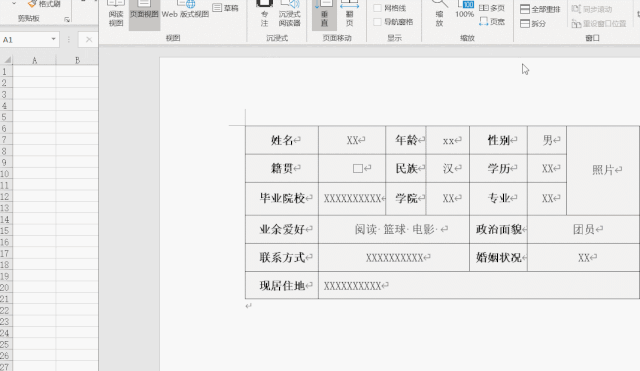Click the xx value next to 年龄
Image resolution: width=640 pixels, height=371 pixels.
pos(448,141)
